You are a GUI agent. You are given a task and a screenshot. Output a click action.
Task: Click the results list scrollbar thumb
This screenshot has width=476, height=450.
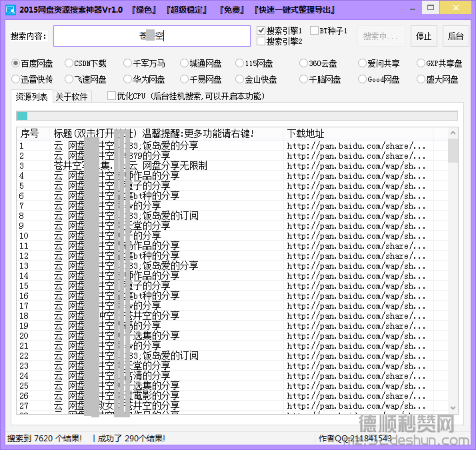click(x=453, y=151)
